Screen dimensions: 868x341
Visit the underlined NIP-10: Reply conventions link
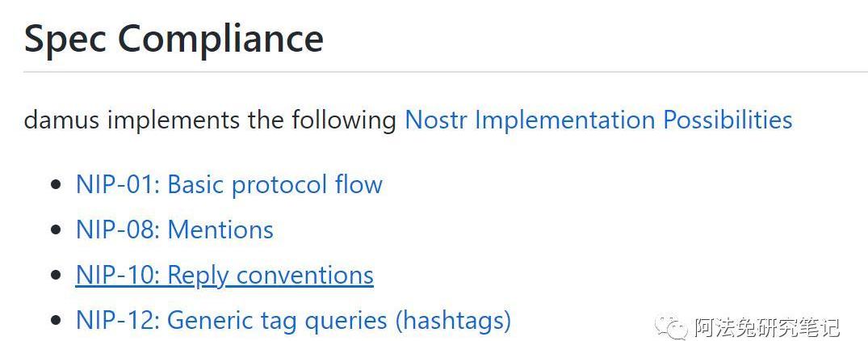224,276
